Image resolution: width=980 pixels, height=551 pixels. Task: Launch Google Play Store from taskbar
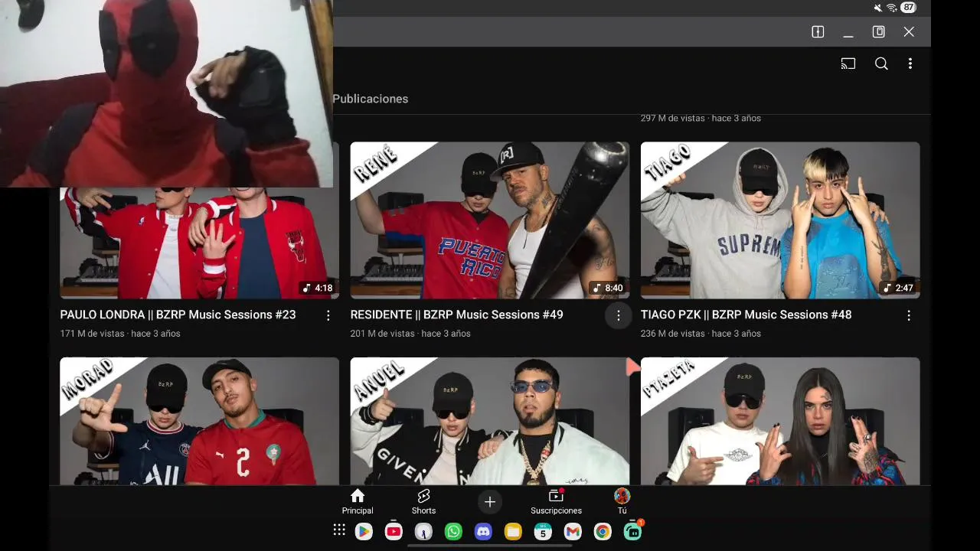tap(364, 531)
